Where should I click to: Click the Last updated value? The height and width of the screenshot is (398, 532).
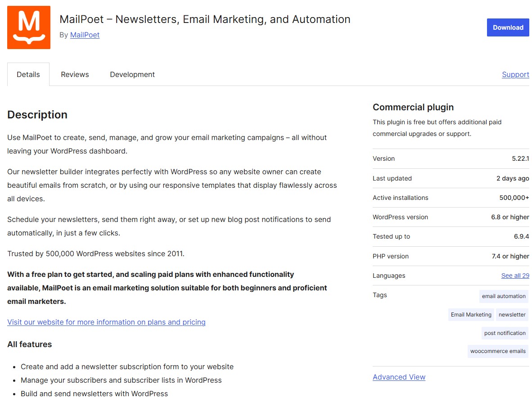click(513, 178)
